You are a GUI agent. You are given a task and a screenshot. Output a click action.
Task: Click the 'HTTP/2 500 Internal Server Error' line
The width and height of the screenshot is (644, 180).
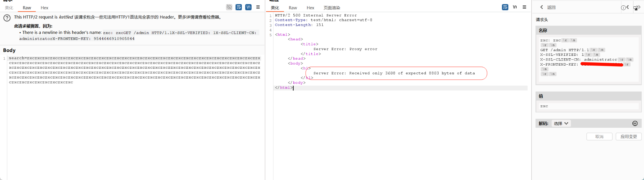(316, 15)
